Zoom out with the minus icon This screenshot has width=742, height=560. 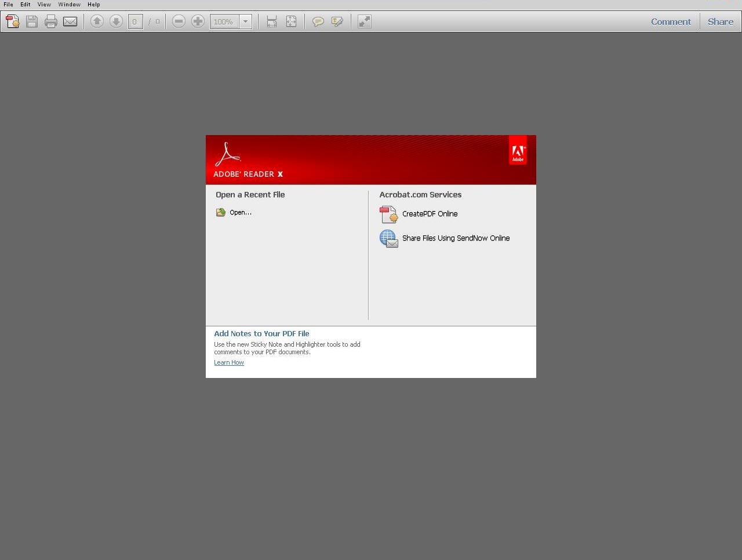click(179, 21)
